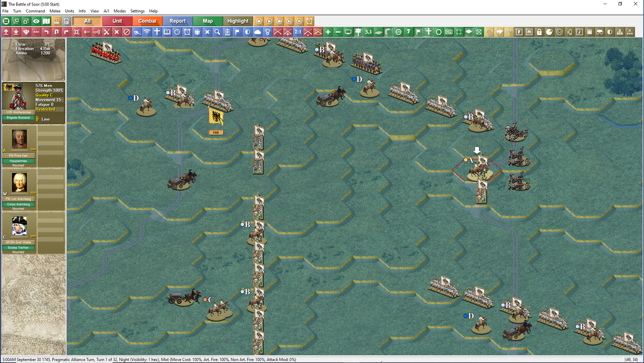This screenshot has height=363, width=644.
Task: Open the Command menu
Action: point(35,11)
